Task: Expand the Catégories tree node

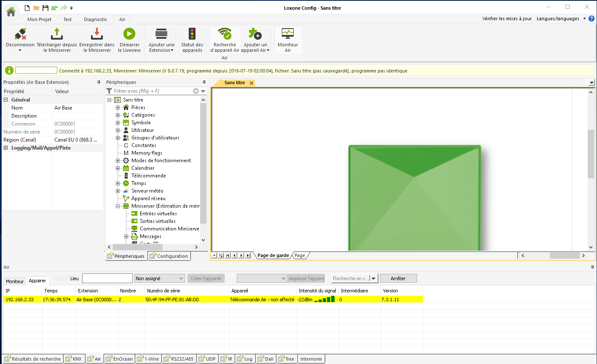Action: pyautogui.click(x=118, y=115)
